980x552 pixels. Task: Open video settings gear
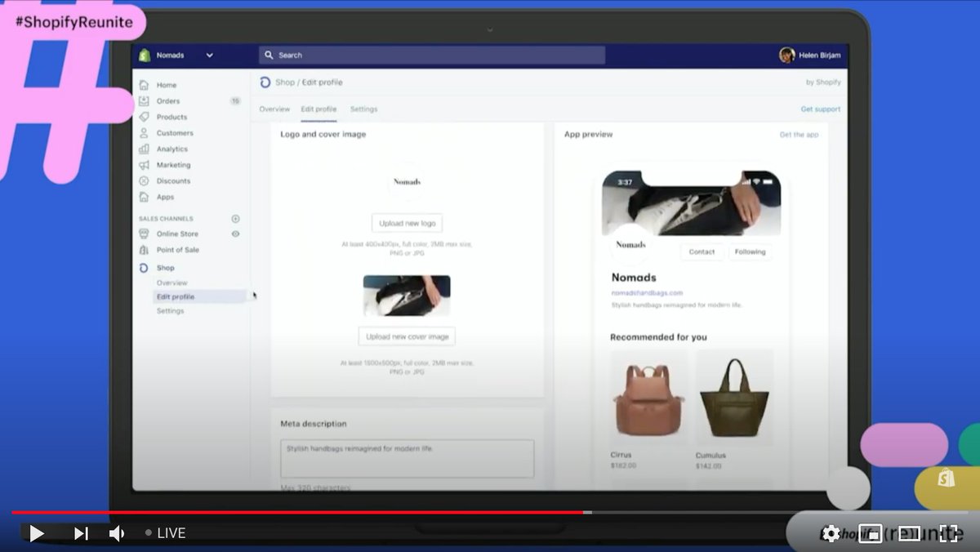click(x=831, y=533)
